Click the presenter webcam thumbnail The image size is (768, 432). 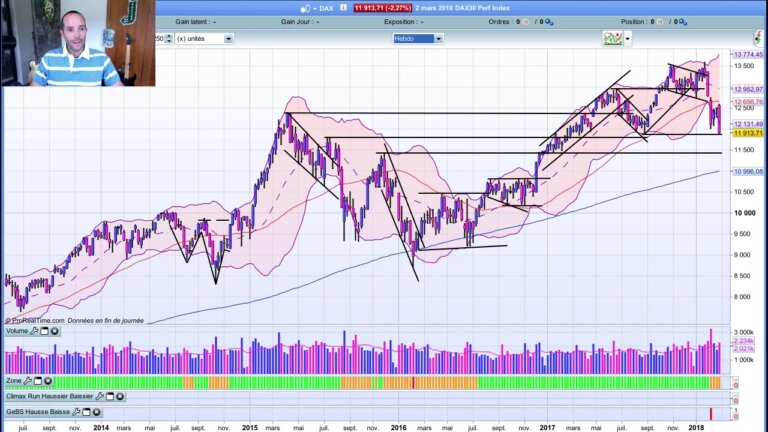(x=77, y=43)
